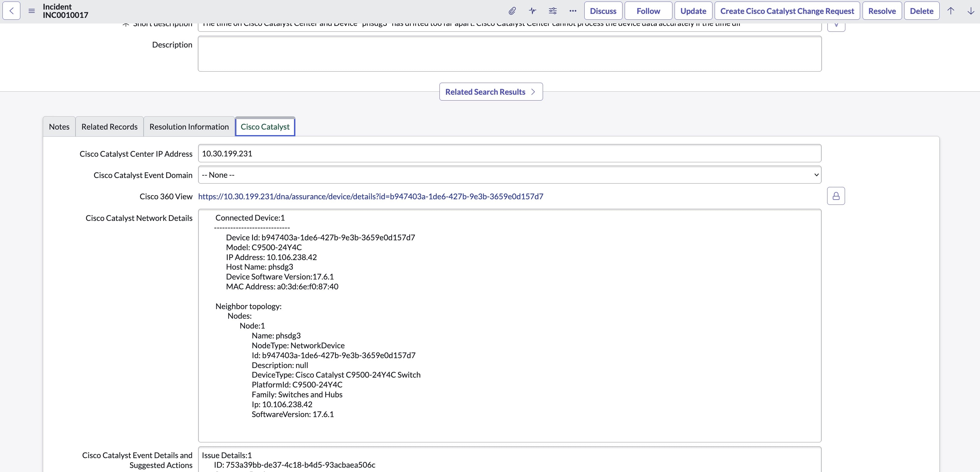Image resolution: width=980 pixels, height=472 pixels.
Task: Click the INC0010017 incident number header
Action: coord(65,15)
